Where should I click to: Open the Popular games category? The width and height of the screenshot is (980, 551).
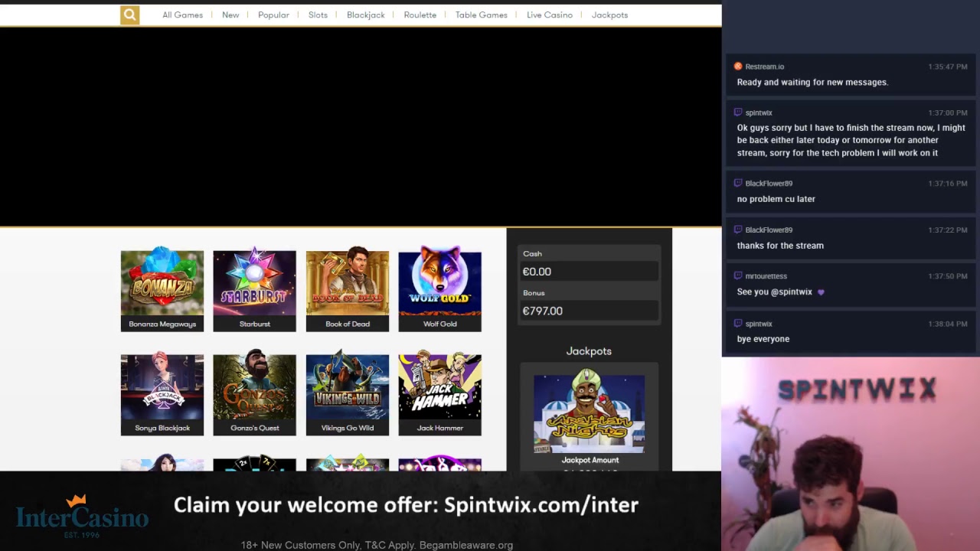pyautogui.click(x=273, y=15)
